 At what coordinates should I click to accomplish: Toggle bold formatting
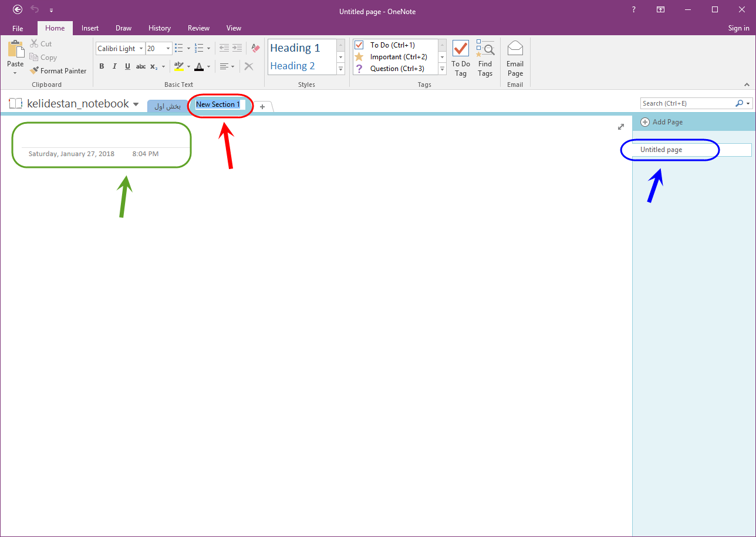point(102,66)
